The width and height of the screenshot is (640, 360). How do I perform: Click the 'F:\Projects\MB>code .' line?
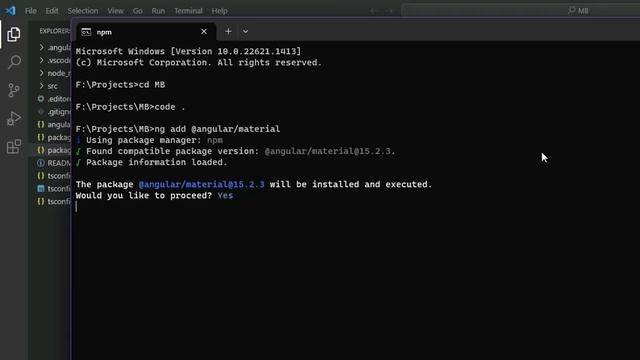tap(131, 107)
